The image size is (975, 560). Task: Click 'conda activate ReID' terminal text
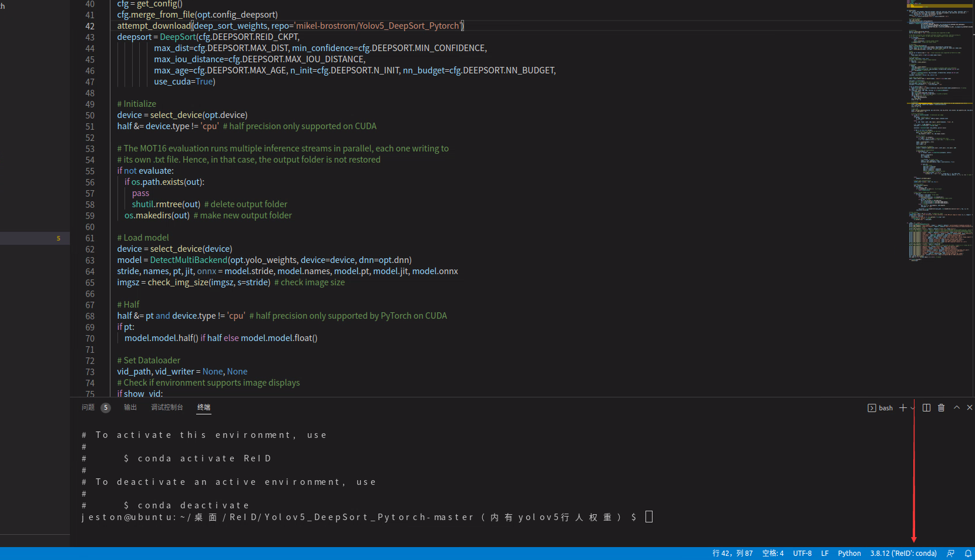click(204, 458)
